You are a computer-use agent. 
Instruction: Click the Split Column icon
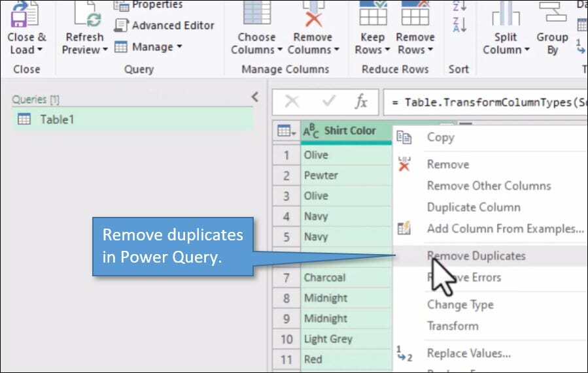(x=506, y=14)
